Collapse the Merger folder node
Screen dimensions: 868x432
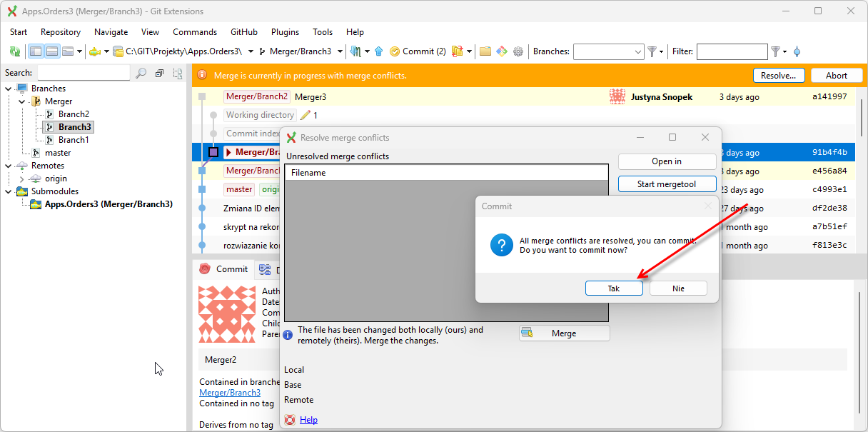pos(21,101)
